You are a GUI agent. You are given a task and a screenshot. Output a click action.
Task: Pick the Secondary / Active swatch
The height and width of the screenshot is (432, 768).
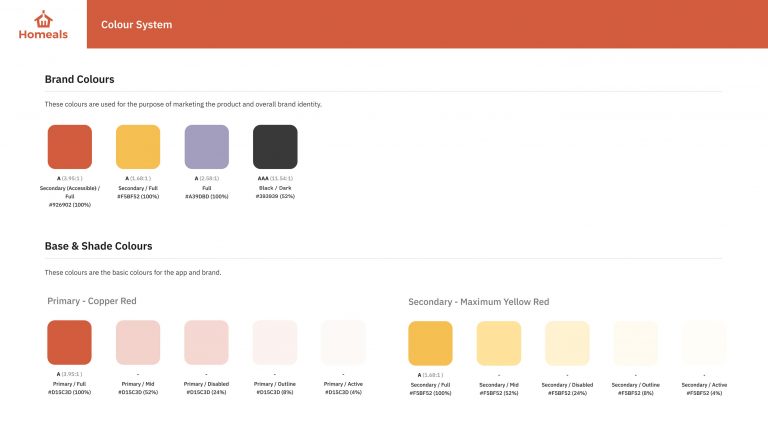(704, 343)
